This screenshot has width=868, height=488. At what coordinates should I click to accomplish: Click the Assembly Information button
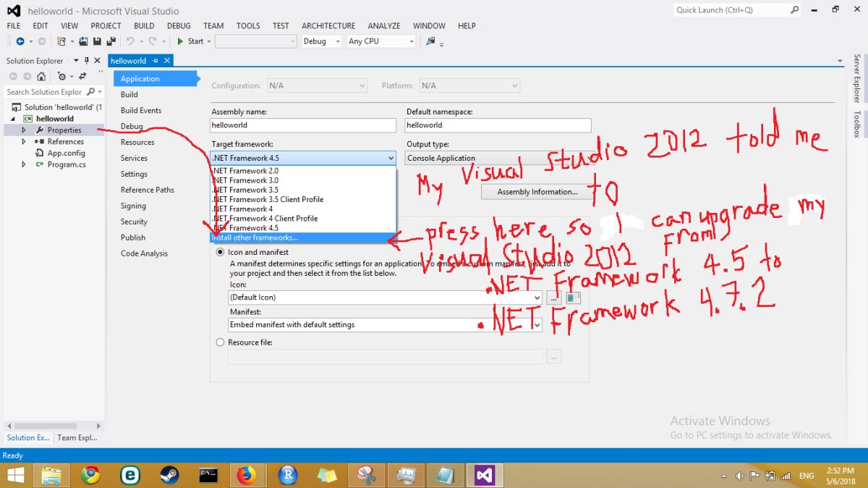(537, 192)
